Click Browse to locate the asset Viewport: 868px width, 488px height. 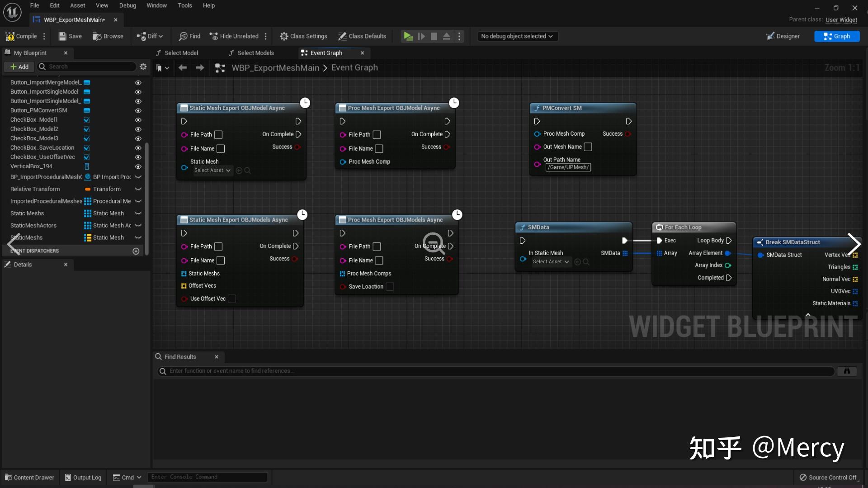108,36
